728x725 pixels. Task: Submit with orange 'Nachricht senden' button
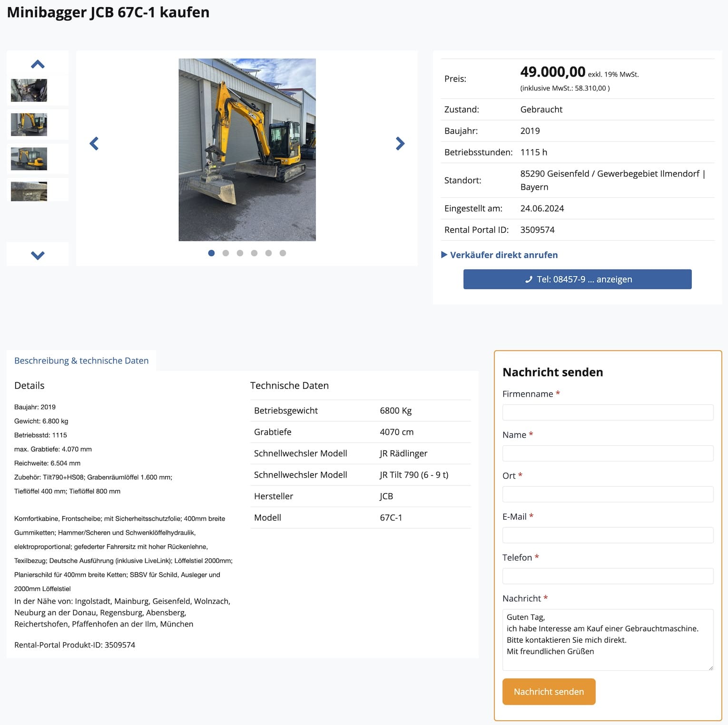point(549,692)
